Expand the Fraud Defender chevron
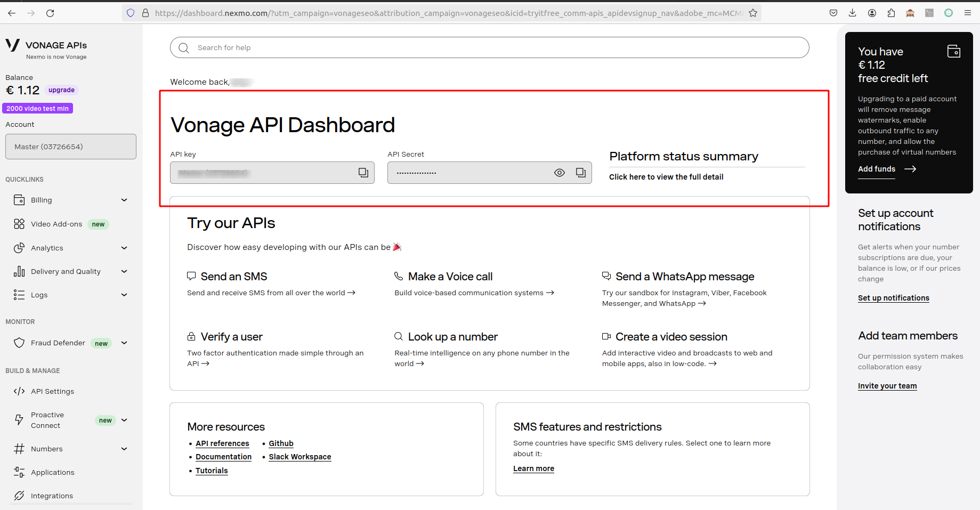 point(124,343)
